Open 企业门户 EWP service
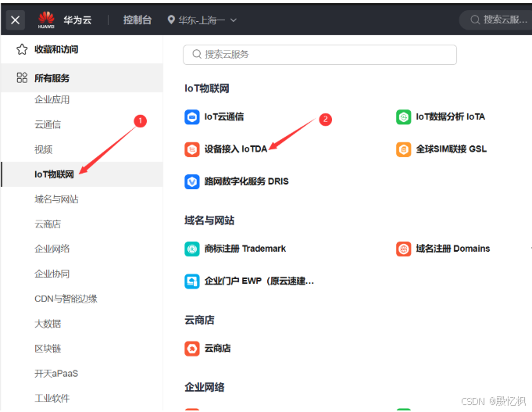The image size is (532, 412). click(x=259, y=281)
